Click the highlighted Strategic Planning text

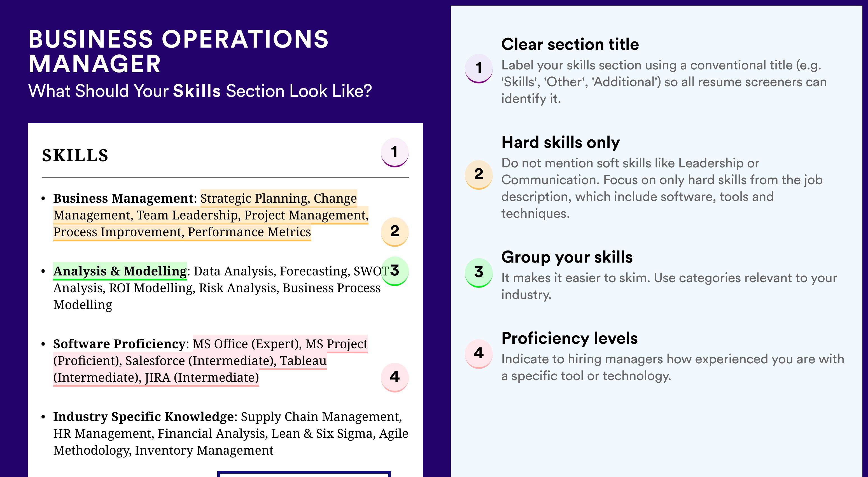[255, 198]
